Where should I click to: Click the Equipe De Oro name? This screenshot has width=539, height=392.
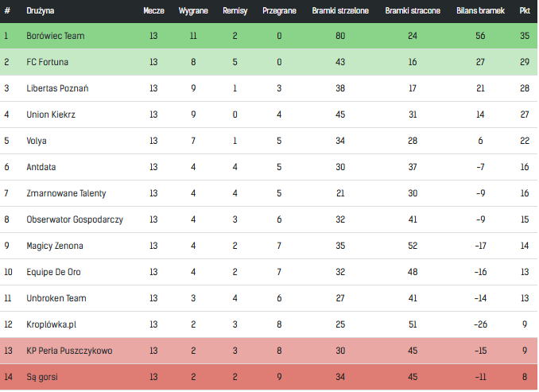pos(52,272)
